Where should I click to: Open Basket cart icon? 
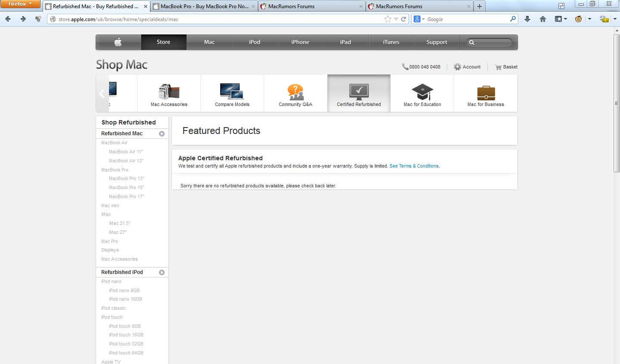(x=498, y=67)
